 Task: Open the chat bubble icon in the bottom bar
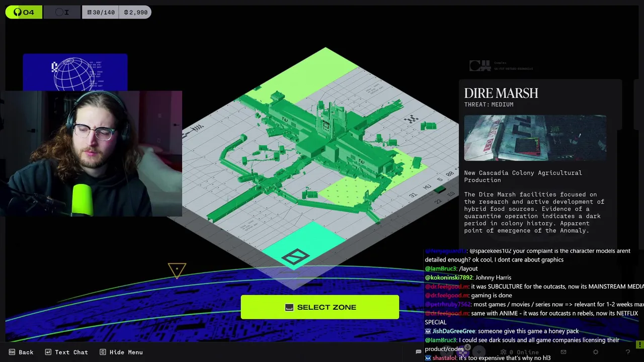click(418, 352)
